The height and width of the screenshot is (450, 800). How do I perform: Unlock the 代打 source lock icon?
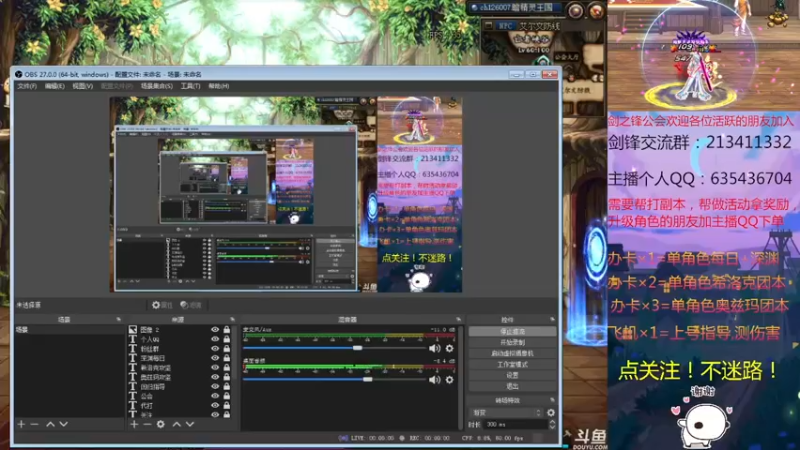227,406
